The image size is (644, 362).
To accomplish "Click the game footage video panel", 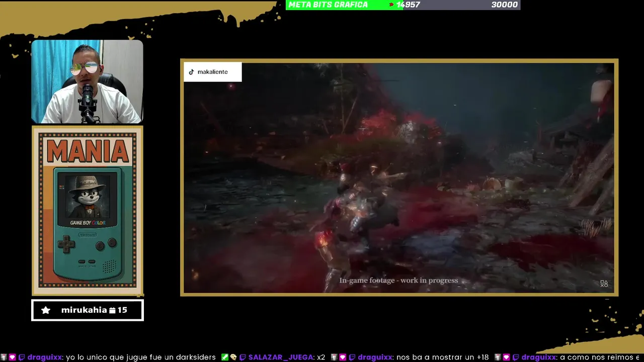I will point(399,177).
